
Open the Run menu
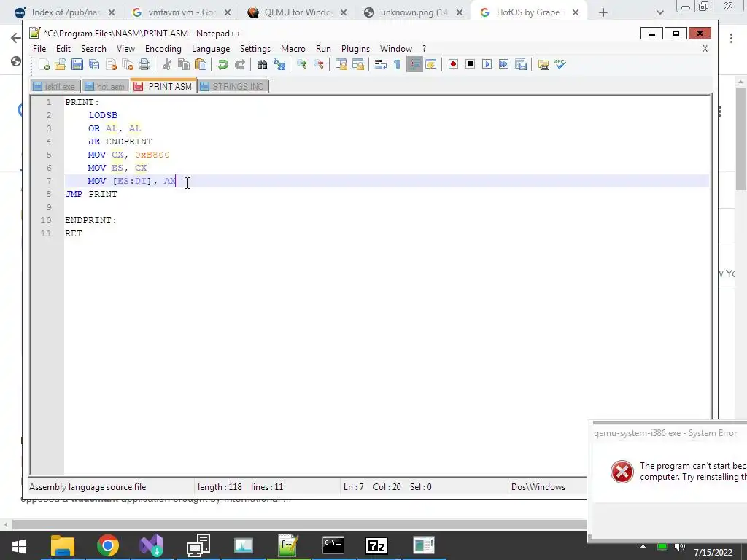(323, 49)
